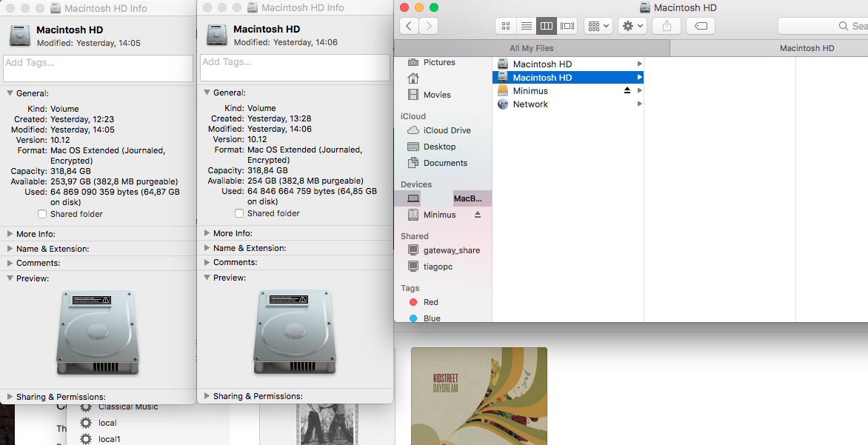Click Add Tags field in left Info window
868x445 pixels.
click(98, 69)
